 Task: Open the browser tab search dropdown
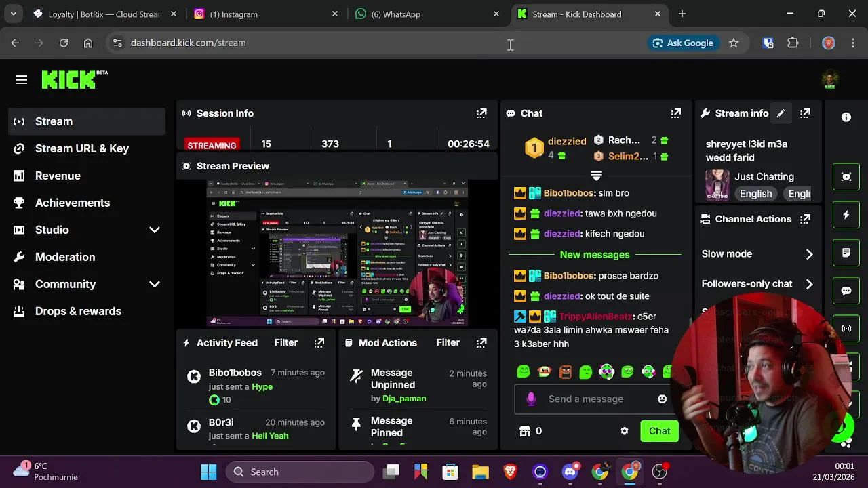(13, 14)
